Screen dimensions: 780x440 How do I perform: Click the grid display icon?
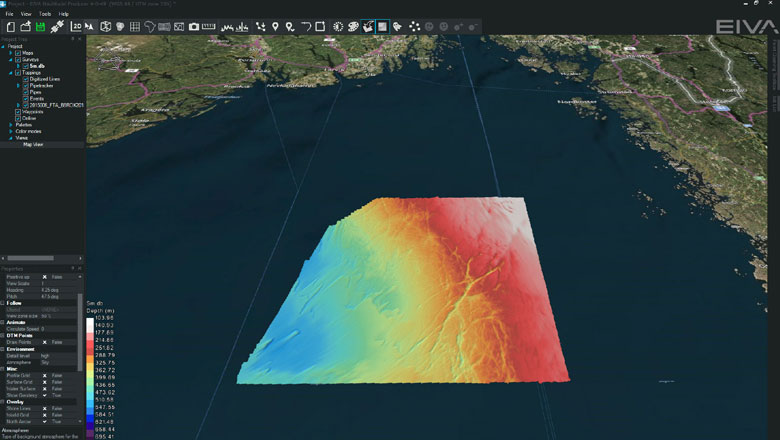click(x=135, y=27)
